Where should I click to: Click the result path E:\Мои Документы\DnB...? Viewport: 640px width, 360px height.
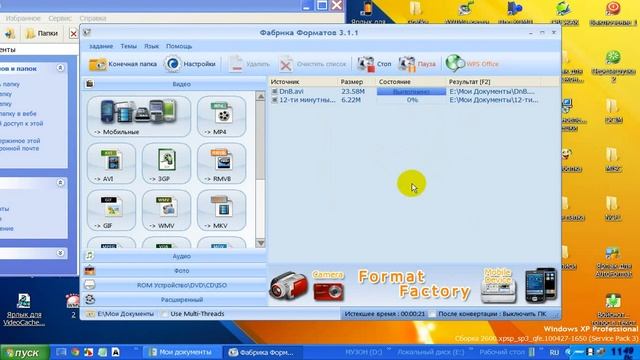click(x=492, y=91)
